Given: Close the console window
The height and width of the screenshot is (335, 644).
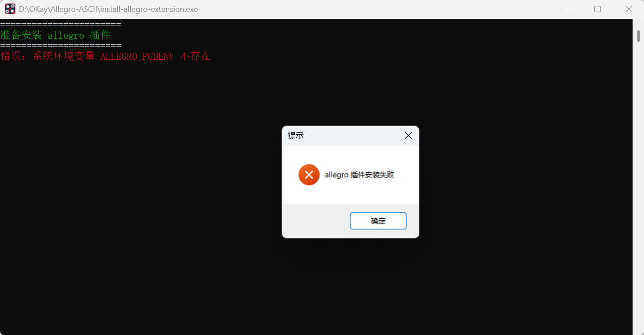Looking at the screenshot, I should (629, 9).
